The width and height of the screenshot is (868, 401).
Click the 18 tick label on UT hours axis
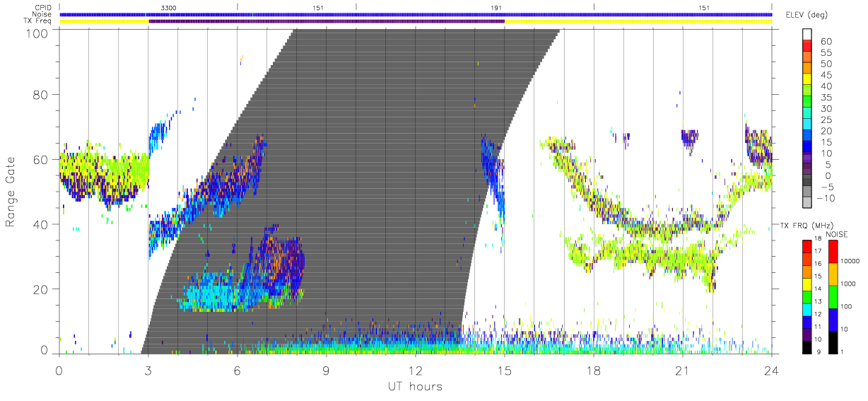pyautogui.click(x=594, y=370)
